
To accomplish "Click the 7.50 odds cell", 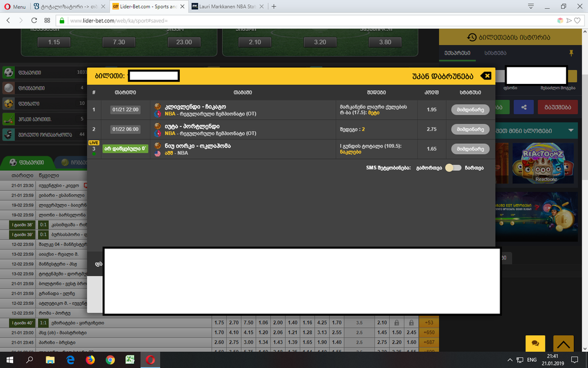I will pos(248,323).
